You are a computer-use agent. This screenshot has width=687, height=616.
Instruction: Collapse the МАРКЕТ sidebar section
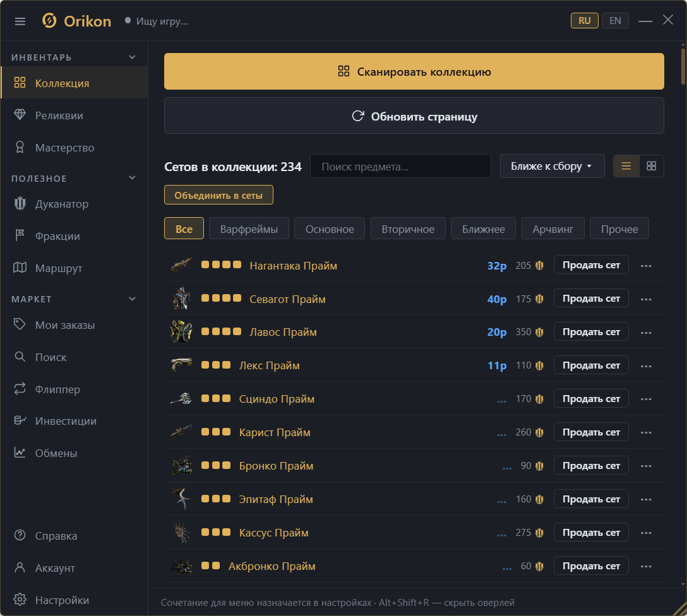[133, 299]
